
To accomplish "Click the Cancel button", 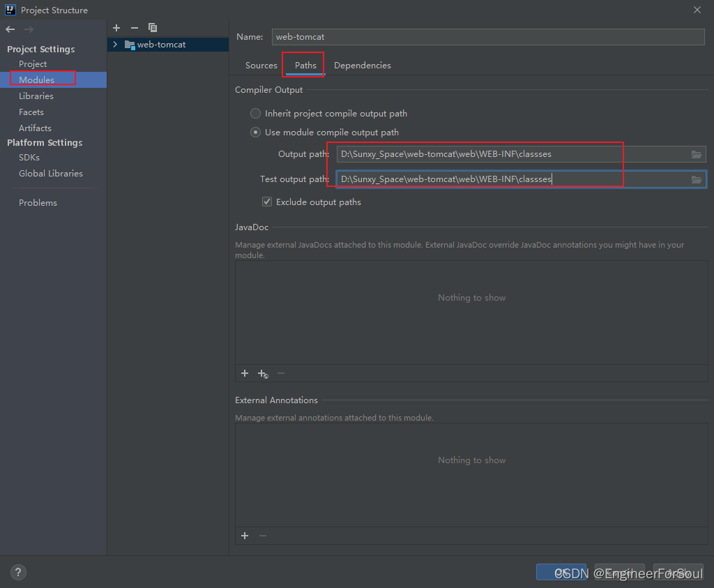I will [620, 572].
